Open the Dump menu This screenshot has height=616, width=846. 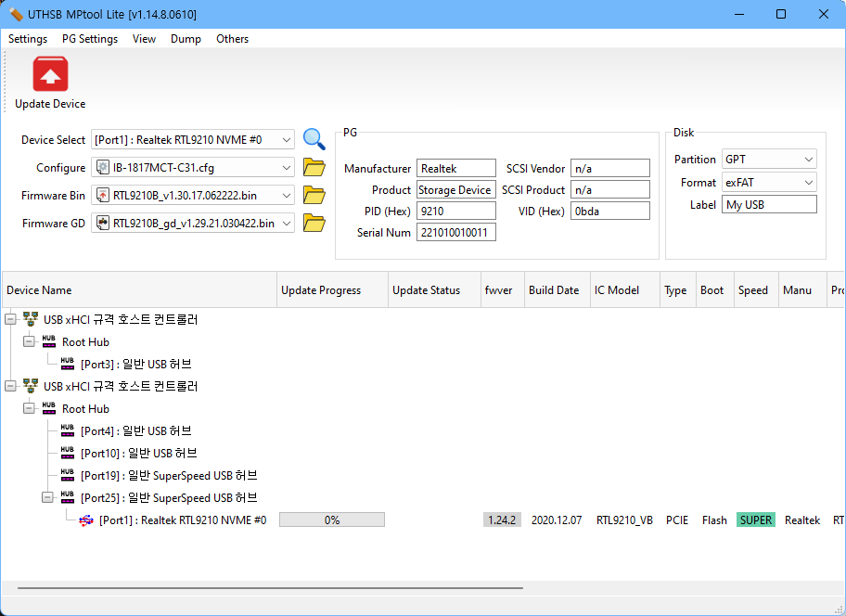click(186, 39)
